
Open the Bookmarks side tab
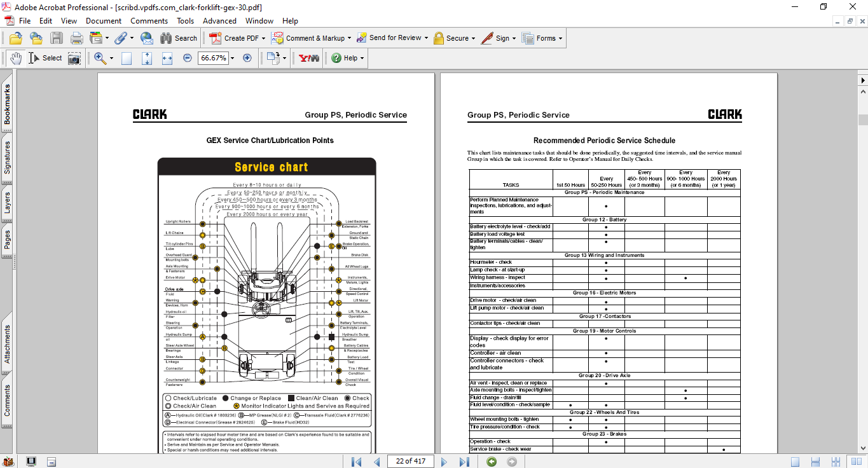point(7,104)
